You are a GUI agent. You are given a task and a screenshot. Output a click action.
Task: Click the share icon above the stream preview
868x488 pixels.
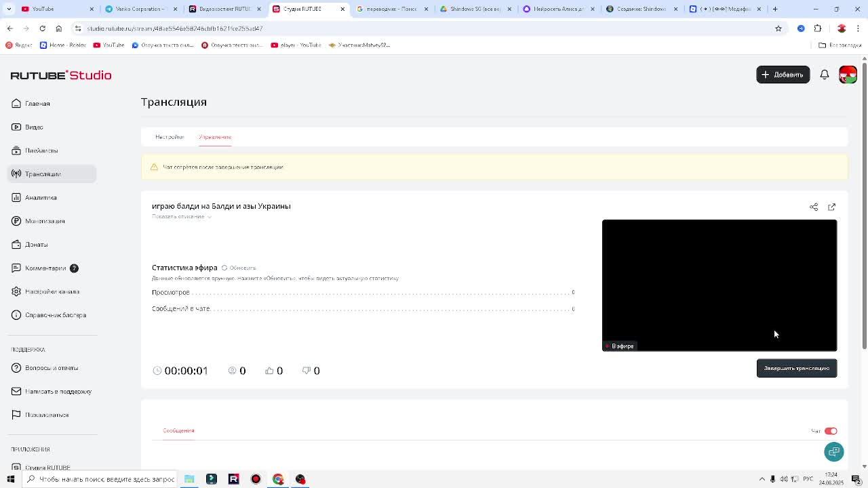814,207
